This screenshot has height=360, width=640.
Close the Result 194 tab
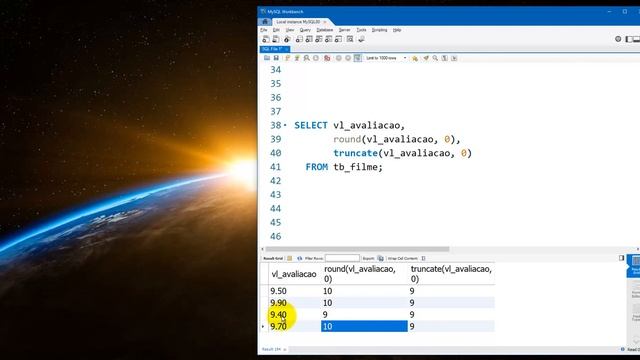[x=285, y=349]
